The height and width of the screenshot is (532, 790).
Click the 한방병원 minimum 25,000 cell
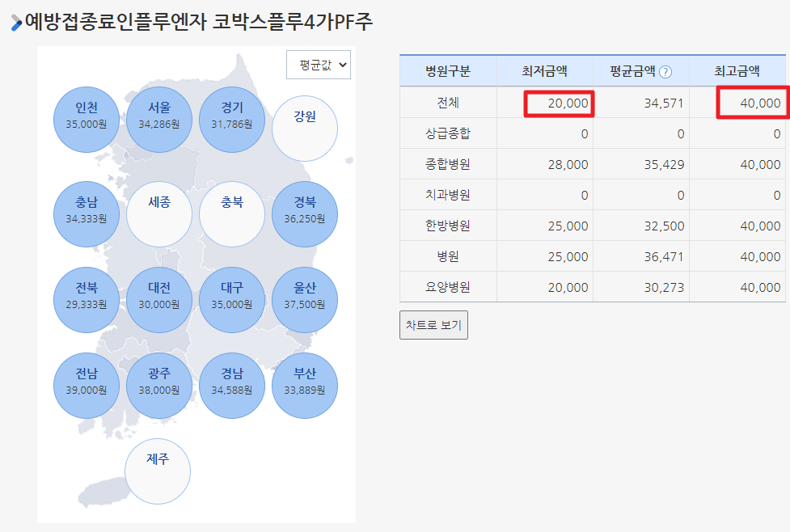(545, 226)
